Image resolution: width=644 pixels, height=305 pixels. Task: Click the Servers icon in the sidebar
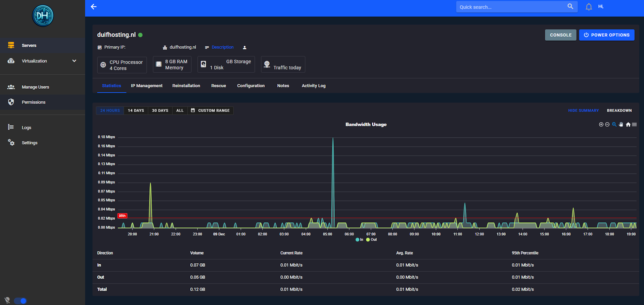(11, 45)
